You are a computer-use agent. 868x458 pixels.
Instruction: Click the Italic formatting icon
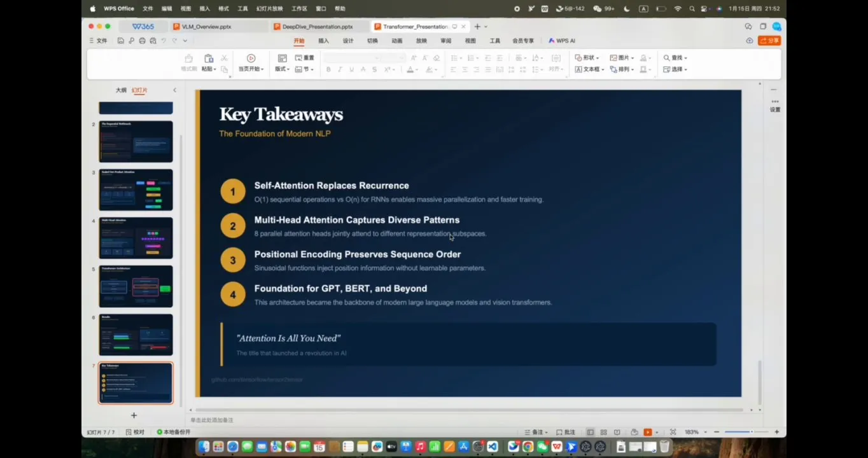pos(340,69)
